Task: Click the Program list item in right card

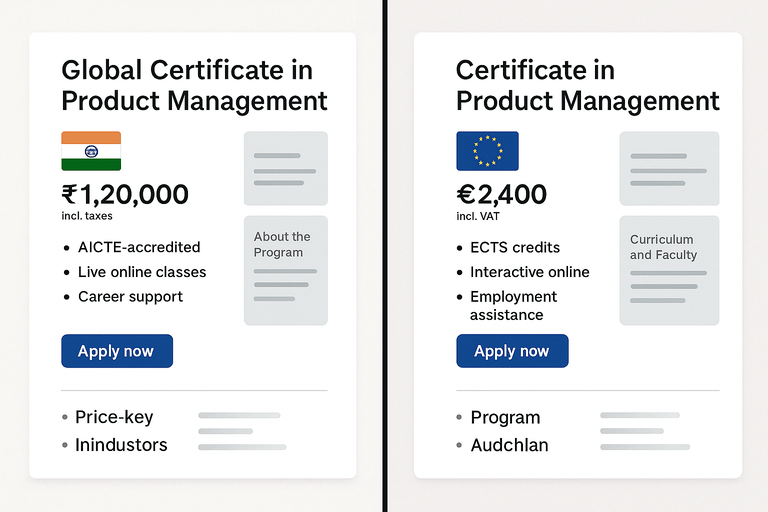Action: point(505,417)
